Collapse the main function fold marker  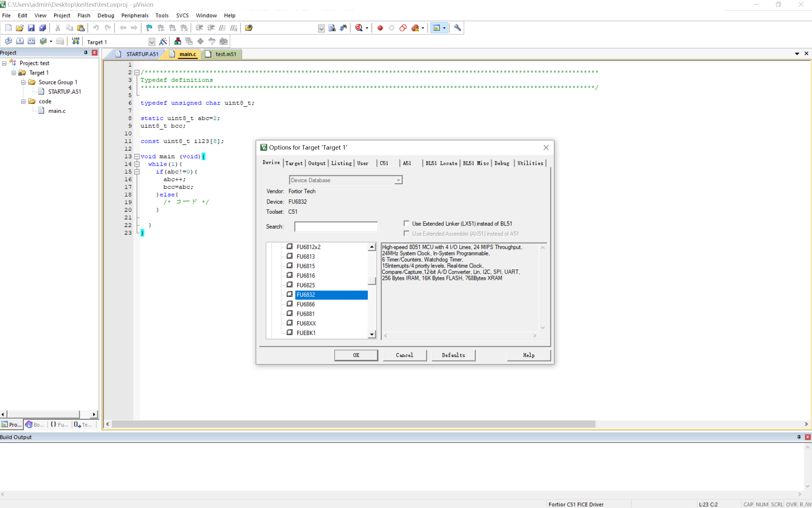click(137, 157)
